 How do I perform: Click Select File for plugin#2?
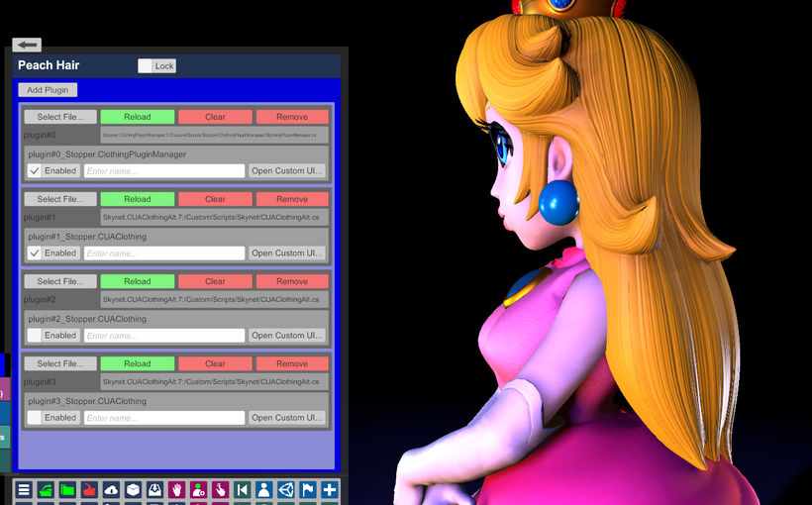[60, 281]
